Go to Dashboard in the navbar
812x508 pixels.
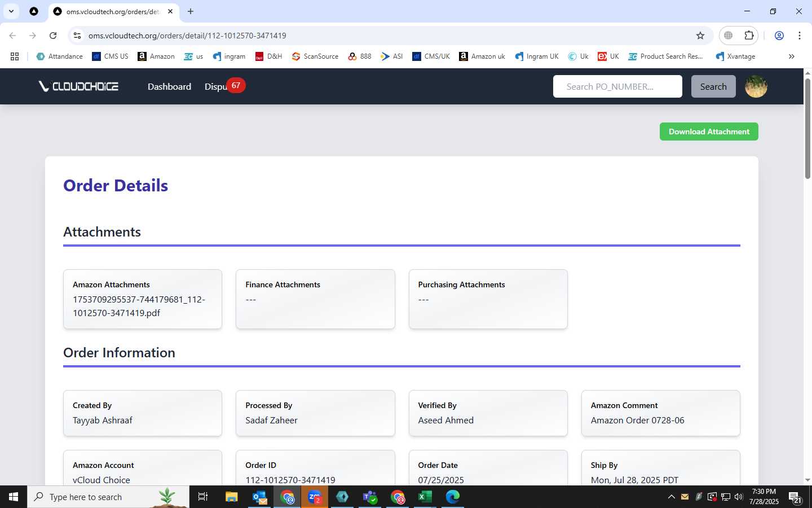point(169,86)
